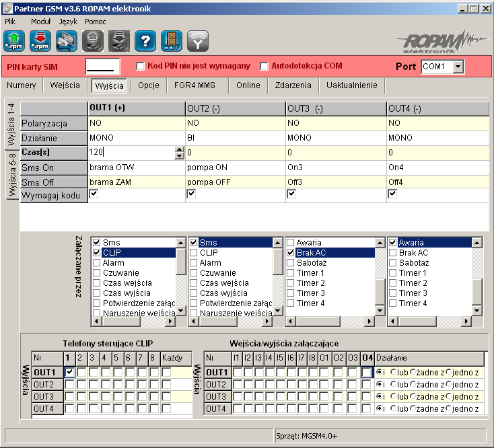Click the red arrow save .rpm file icon
494x448 pixels.
(x=40, y=41)
